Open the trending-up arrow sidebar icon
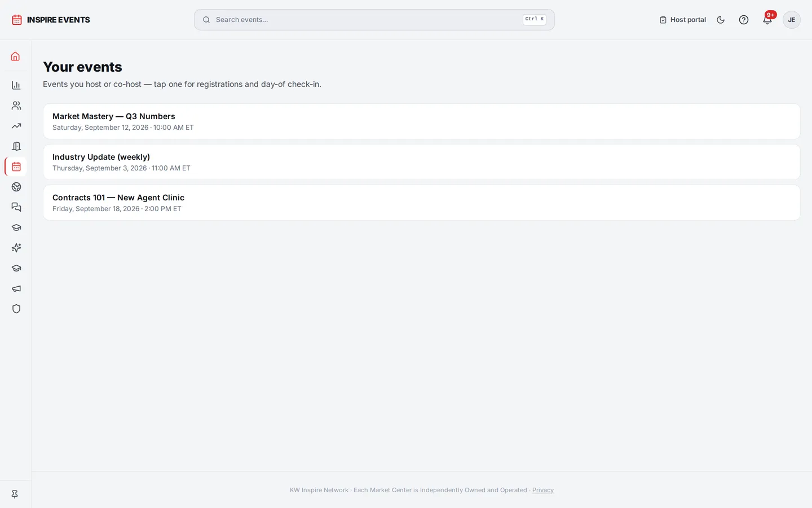Image resolution: width=812 pixels, height=508 pixels. tap(16, 126)
